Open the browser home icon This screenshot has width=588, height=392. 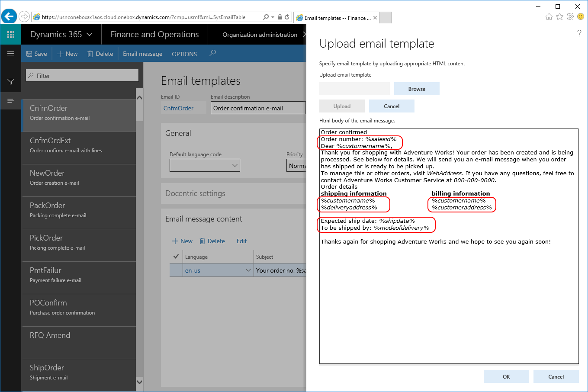549,17
